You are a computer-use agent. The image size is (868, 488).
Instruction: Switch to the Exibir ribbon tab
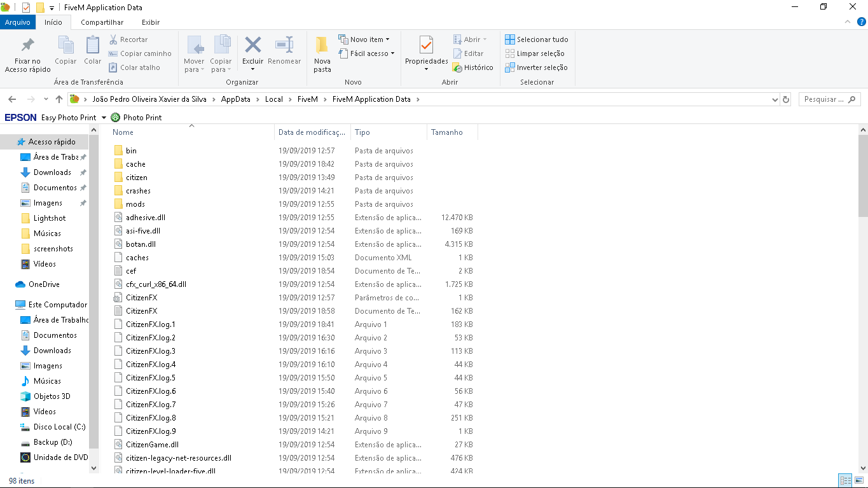coord(151,22)
